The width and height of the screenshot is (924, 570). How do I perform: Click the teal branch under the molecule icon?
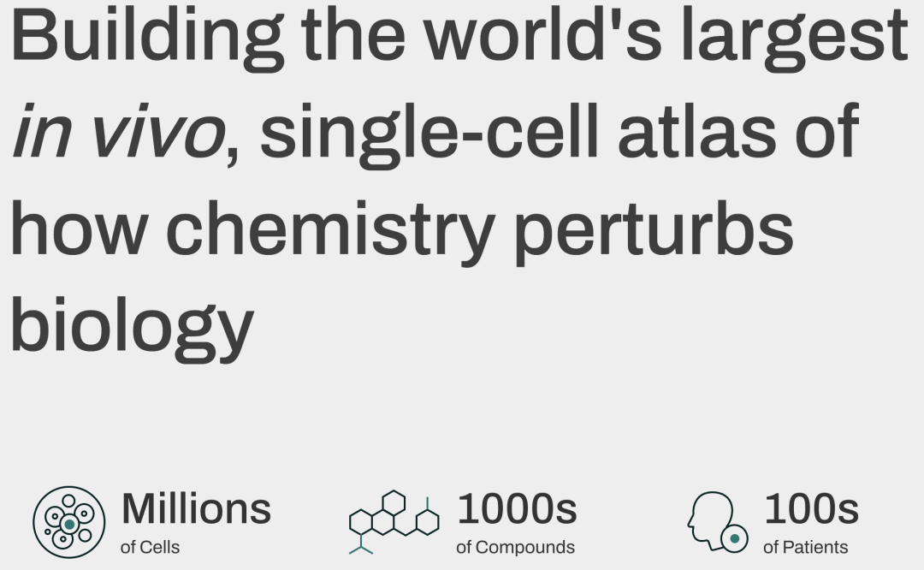click(x=361, y=545)
